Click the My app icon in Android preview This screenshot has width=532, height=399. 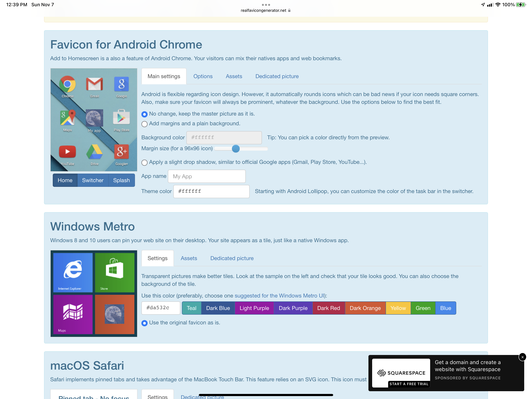pos(94,118)
